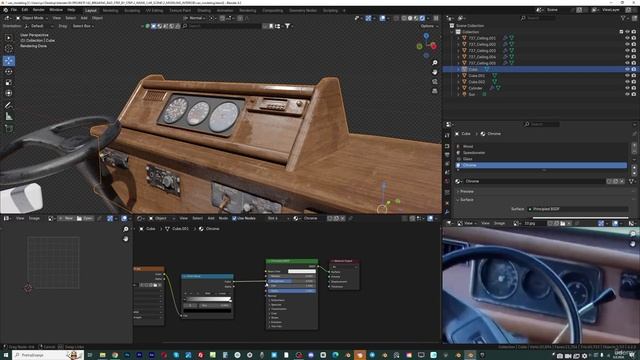Open the Surface Principled BSDF shader dropdown
The width and height of the screenshot is (640, 360).
578,209
